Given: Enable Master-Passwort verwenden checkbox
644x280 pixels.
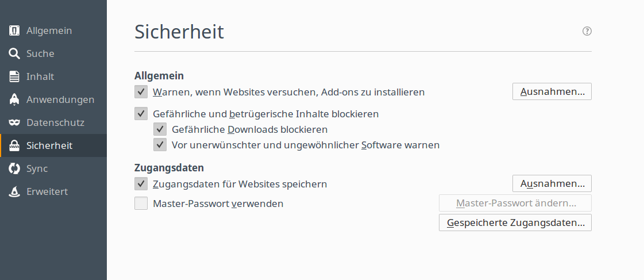Looking at the screenshot, I should [141, 203].
